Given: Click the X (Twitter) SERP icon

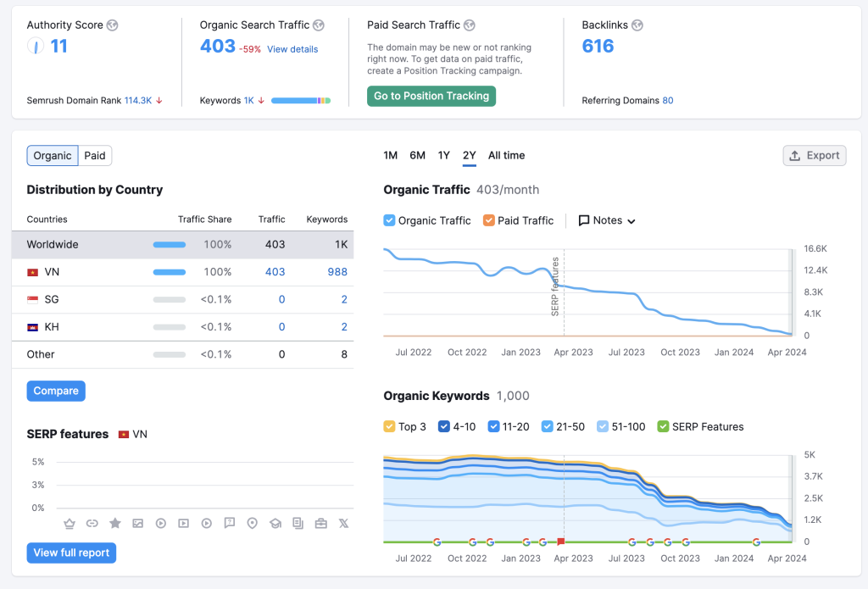Looking at the screenshot, I should 343,524.
